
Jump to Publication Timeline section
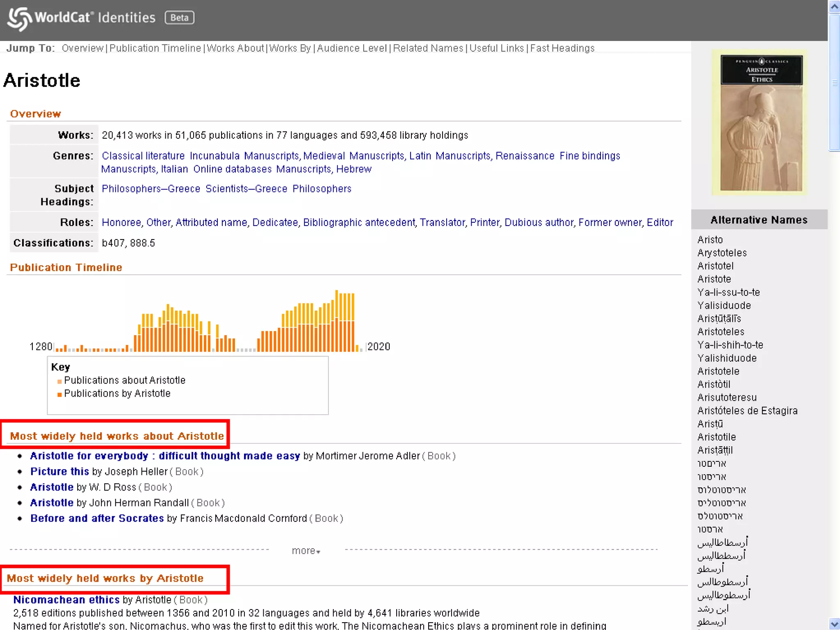point(155,48)
